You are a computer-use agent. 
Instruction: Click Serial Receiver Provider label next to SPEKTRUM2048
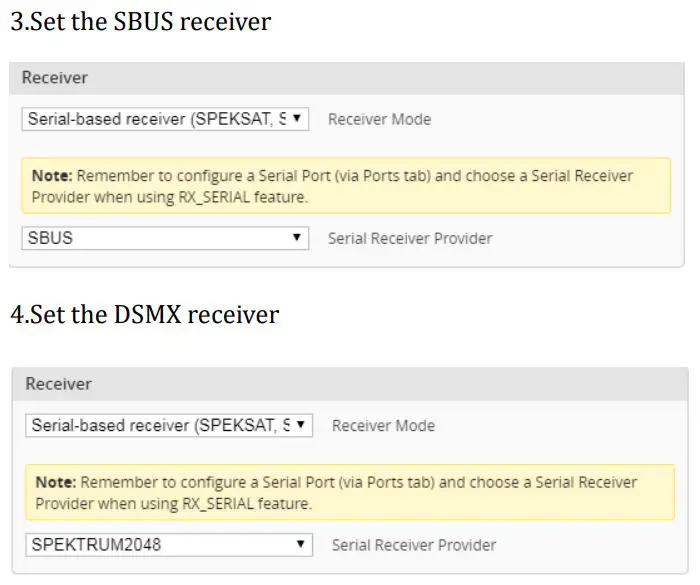tap(413, 545)
